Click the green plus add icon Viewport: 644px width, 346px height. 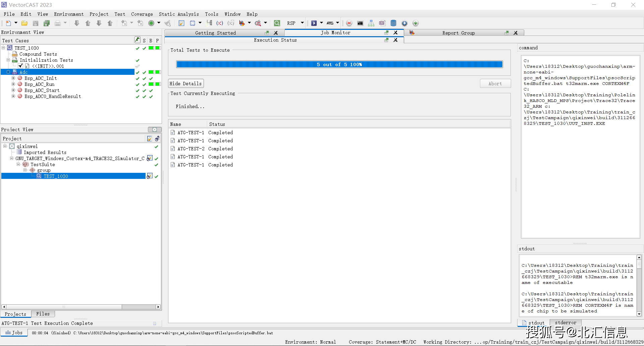416,23
